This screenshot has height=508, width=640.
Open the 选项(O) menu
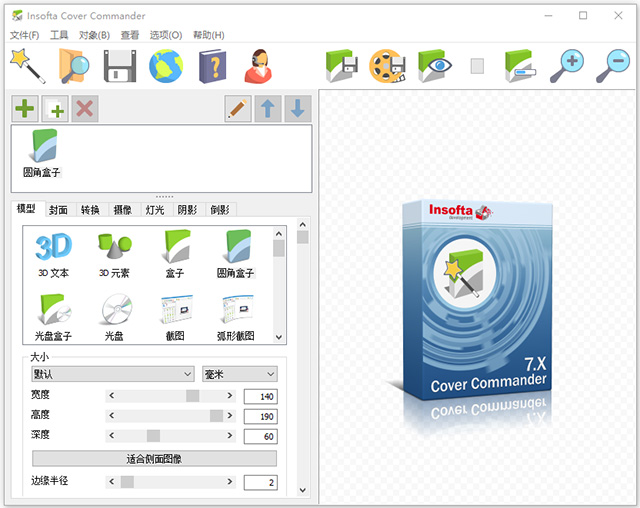(x=166, y=35)
